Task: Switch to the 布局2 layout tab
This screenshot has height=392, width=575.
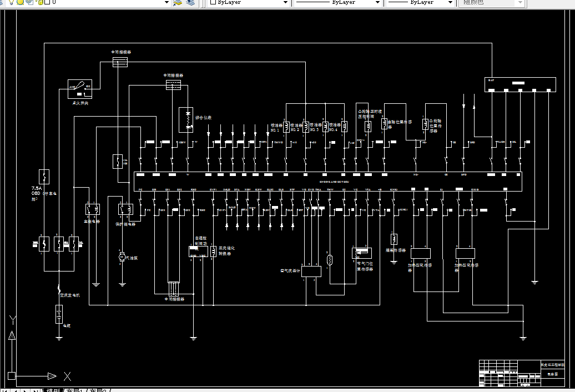Action: (98, 390)
